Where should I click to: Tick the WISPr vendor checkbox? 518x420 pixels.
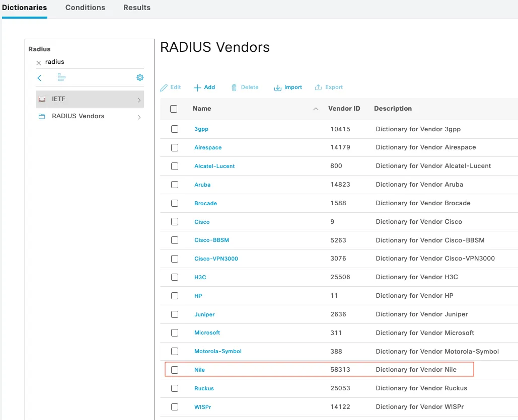pos(175,407)
